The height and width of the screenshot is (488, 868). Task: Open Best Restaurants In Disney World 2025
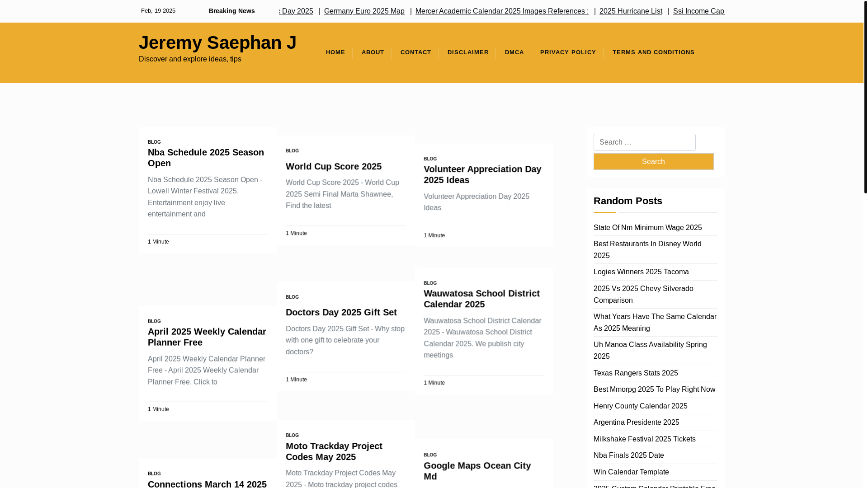[x=647, y=250]
